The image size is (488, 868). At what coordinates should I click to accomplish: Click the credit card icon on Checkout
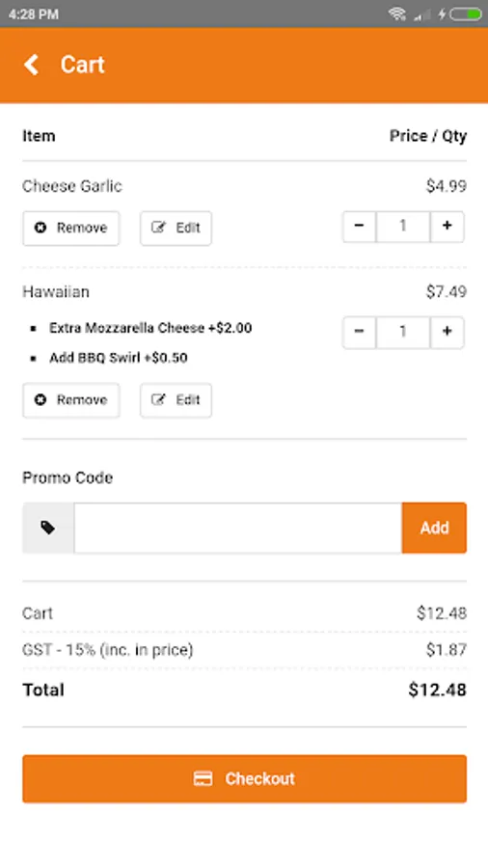pos(203,779)
